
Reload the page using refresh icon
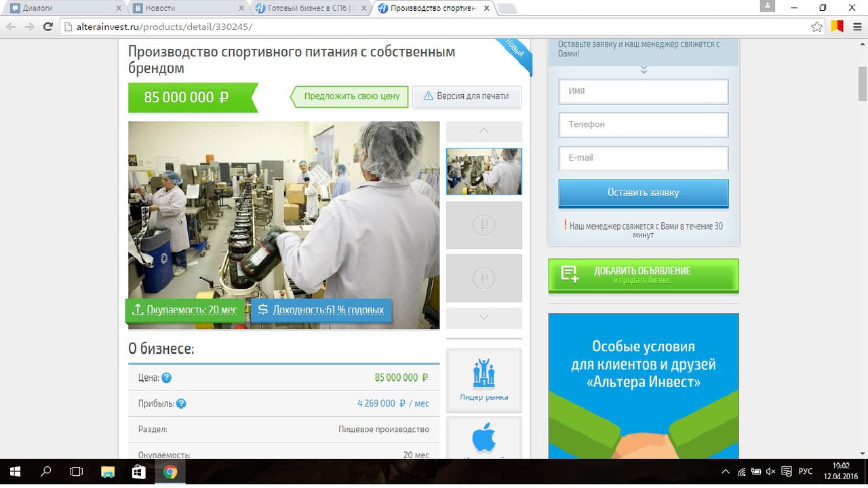[x=47, y=27]
